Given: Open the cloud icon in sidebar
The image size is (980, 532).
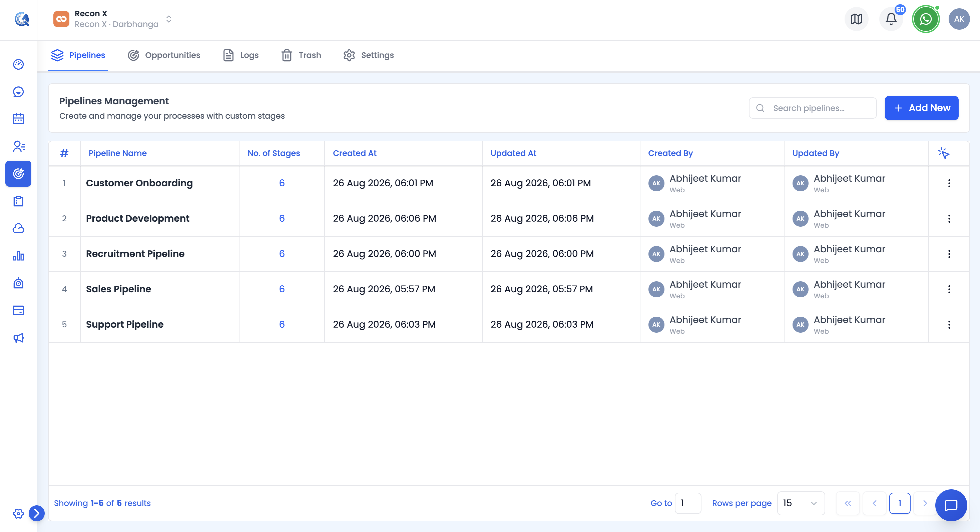Looking at the screenshot, I should 18,229.
